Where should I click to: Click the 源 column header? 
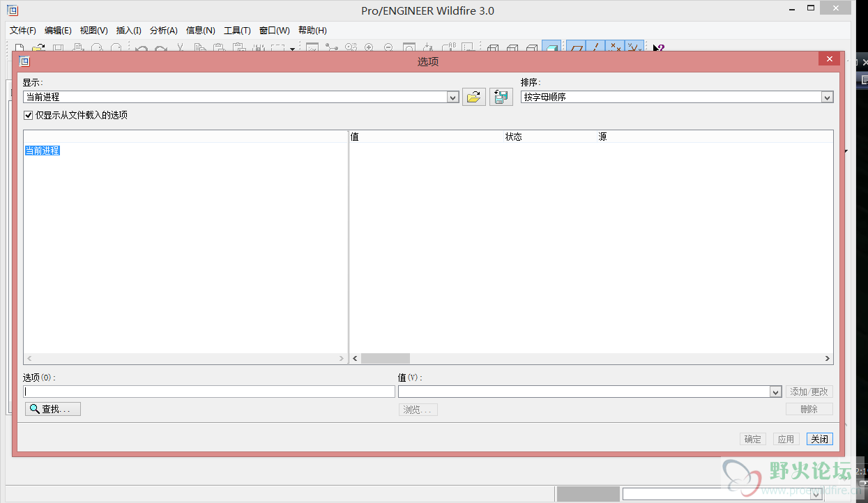(x=602, y=137)
